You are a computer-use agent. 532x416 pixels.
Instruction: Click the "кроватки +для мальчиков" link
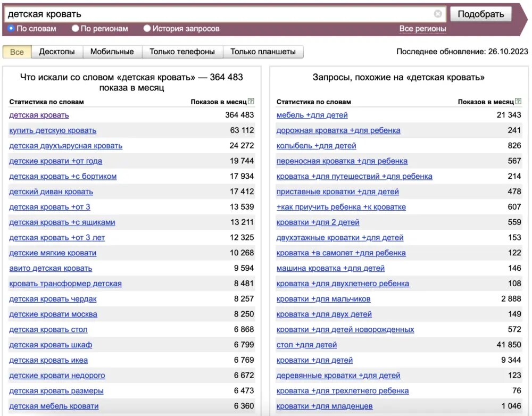point(323,299)
